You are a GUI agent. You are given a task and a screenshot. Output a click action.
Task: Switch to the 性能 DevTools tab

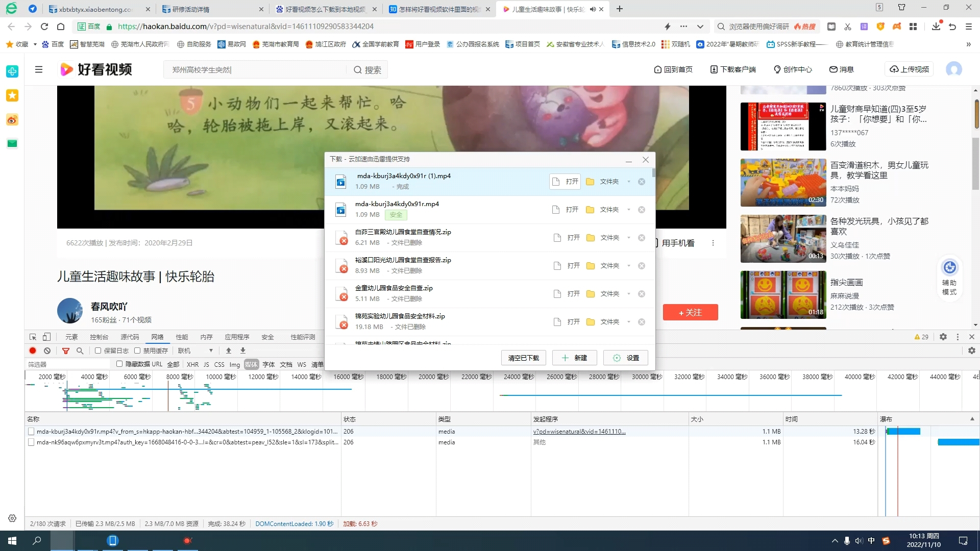tap(182, 337)
